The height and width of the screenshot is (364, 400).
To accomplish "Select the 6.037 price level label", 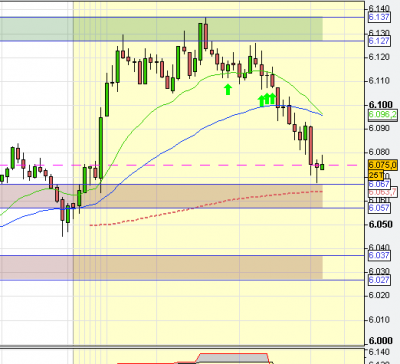I will (379, 256).
